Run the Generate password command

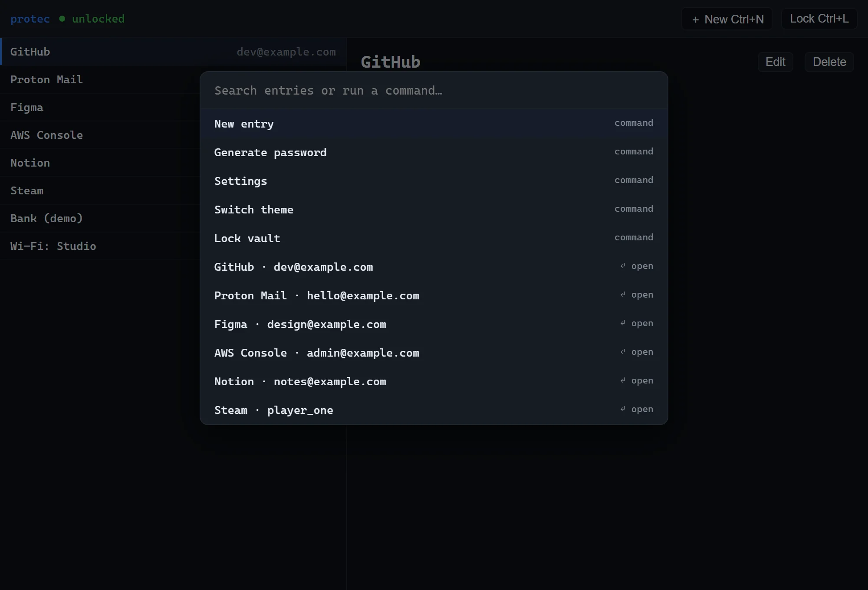(434, 152)
